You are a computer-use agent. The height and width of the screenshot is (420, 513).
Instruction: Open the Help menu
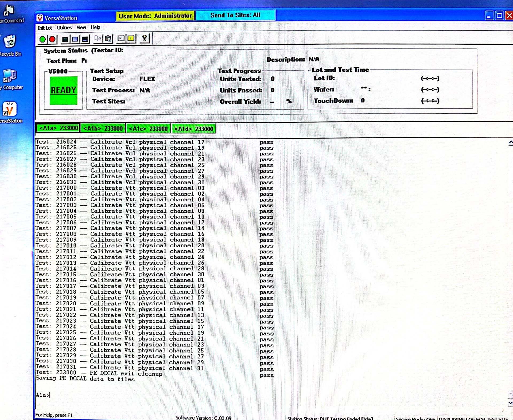(95, 27)
